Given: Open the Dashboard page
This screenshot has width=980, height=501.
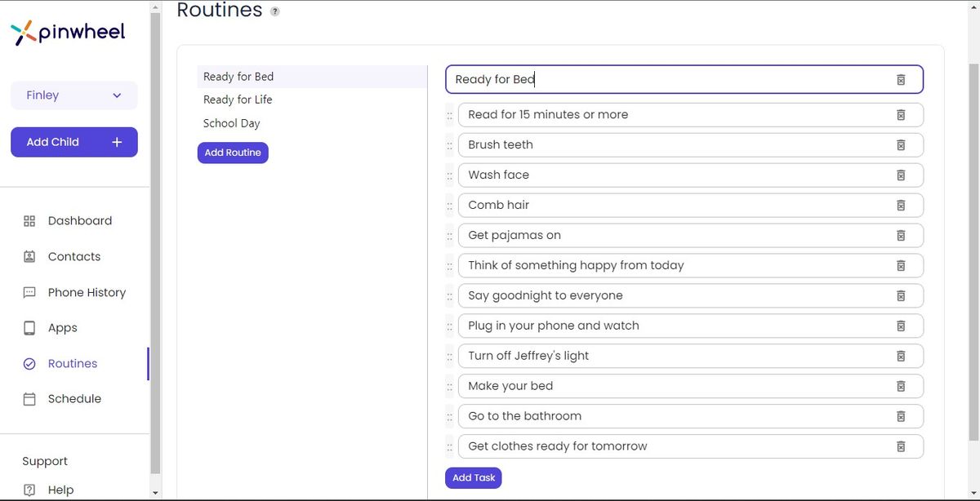Looking at the screenshot, I should click(79, 221).
